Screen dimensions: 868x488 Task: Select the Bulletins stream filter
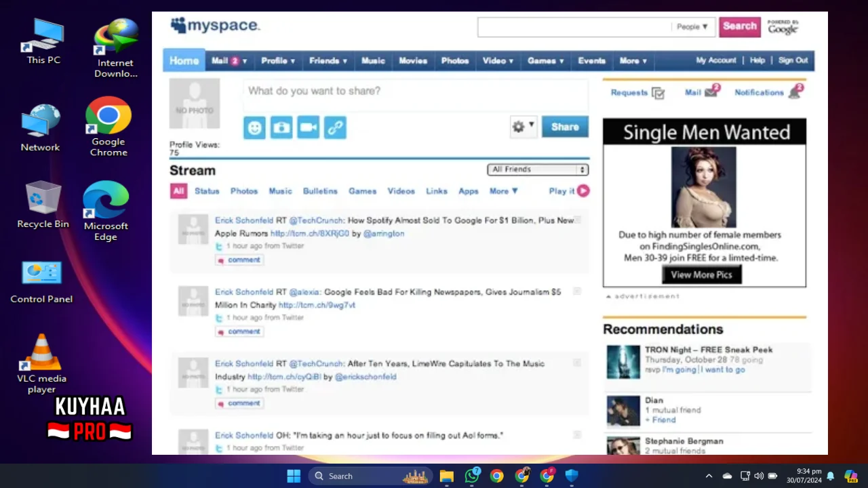coord(320,191)
